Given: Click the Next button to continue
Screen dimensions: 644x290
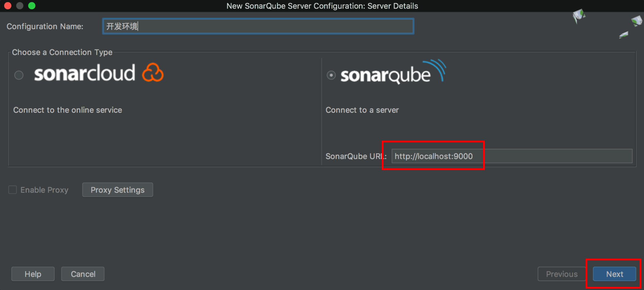Looking at the screenshot, I should pos(614,274).
